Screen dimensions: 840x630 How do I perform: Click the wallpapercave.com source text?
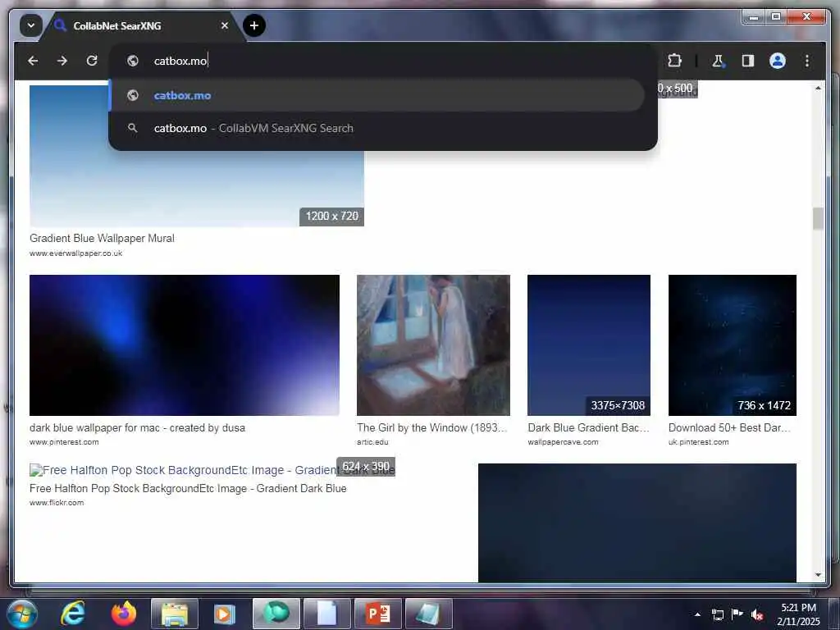pyautogui.click(x=563, y=442)
